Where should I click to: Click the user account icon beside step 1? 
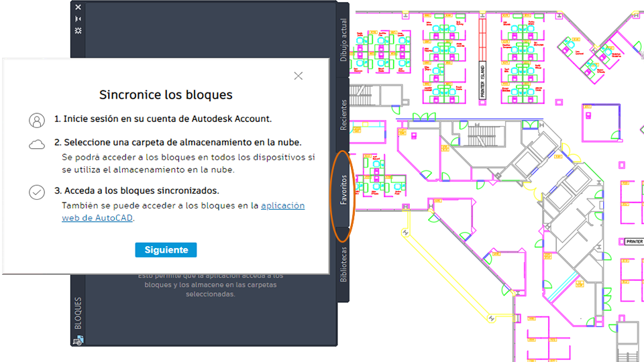(x=37, y=121)
